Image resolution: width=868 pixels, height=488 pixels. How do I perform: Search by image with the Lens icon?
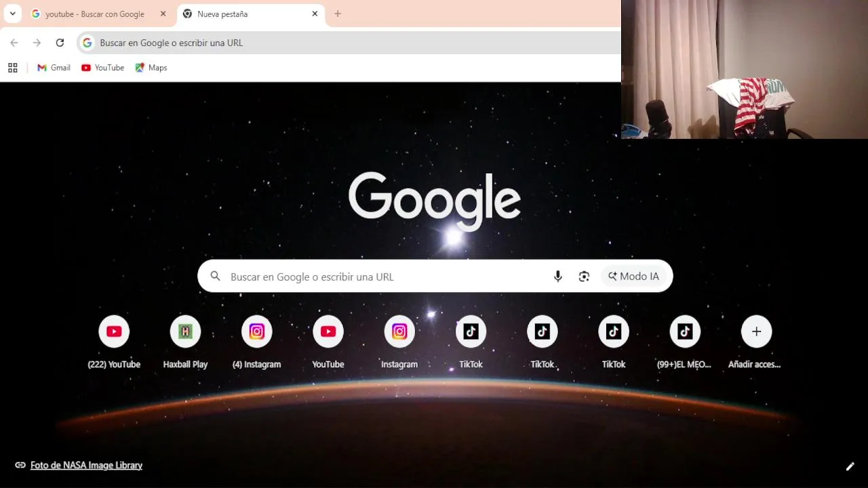(x=584, y=277)
